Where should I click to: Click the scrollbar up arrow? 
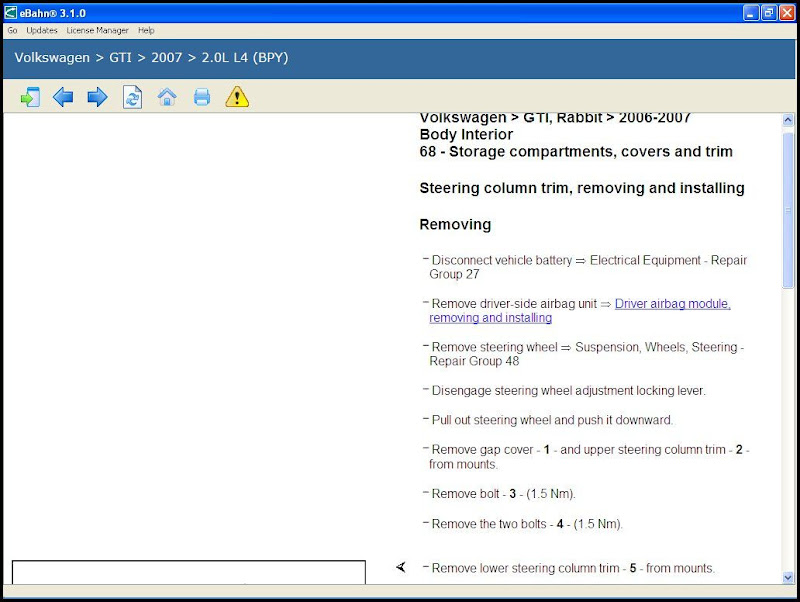click(788, 120)
